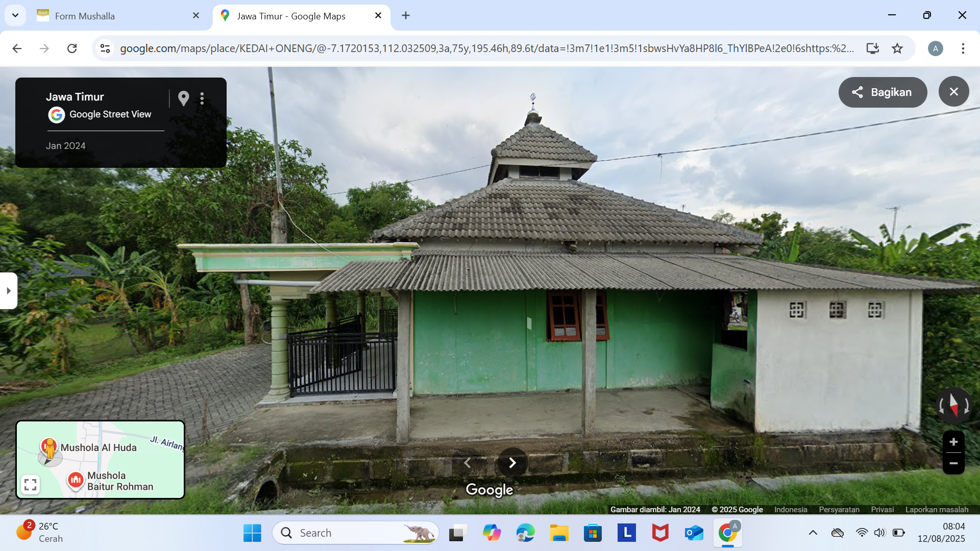Open Laporkan masalah link
Viewport: 980px width, 551px height.
(937, 509)
